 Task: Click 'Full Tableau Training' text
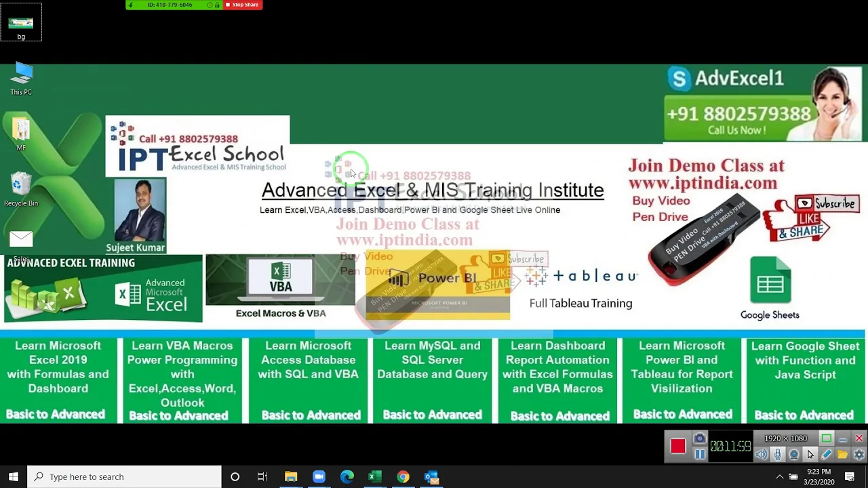[x=581, y=303]
